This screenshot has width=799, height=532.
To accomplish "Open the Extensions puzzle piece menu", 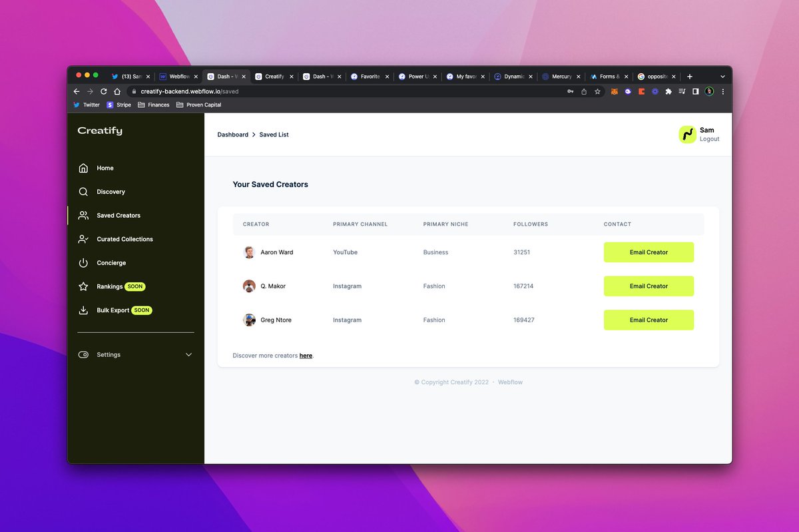I will (668, 91).
